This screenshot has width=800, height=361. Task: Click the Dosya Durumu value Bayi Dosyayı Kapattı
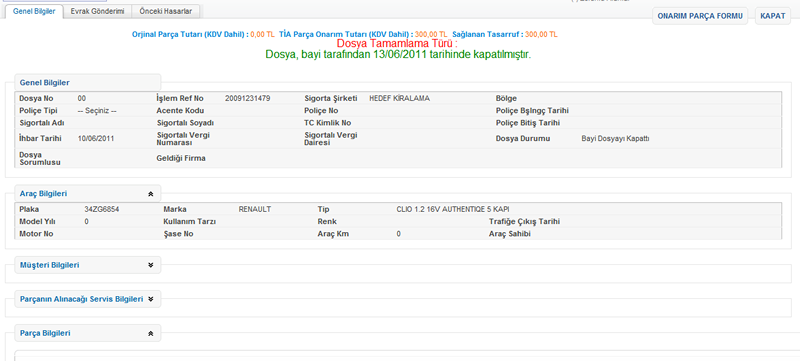[x=615, y=138]
